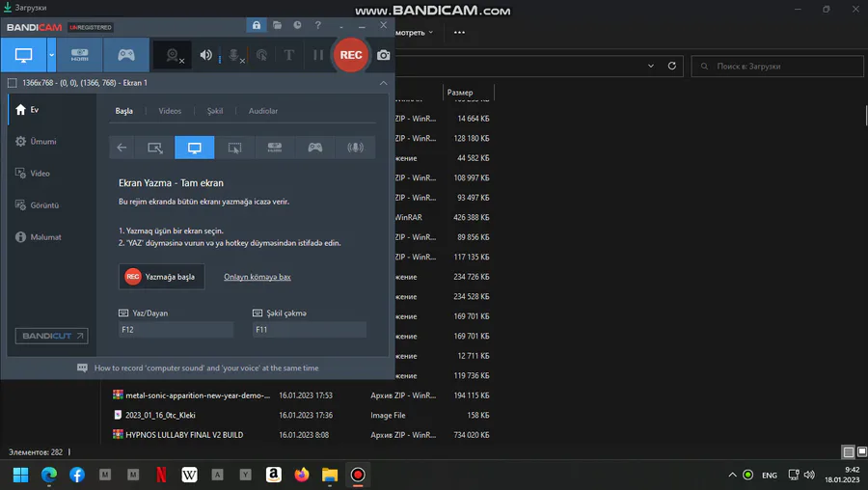Click Şəkil çəkmə hotkey field F11
The height and width of the screenshot is (490, 868).
pos(310,330)
